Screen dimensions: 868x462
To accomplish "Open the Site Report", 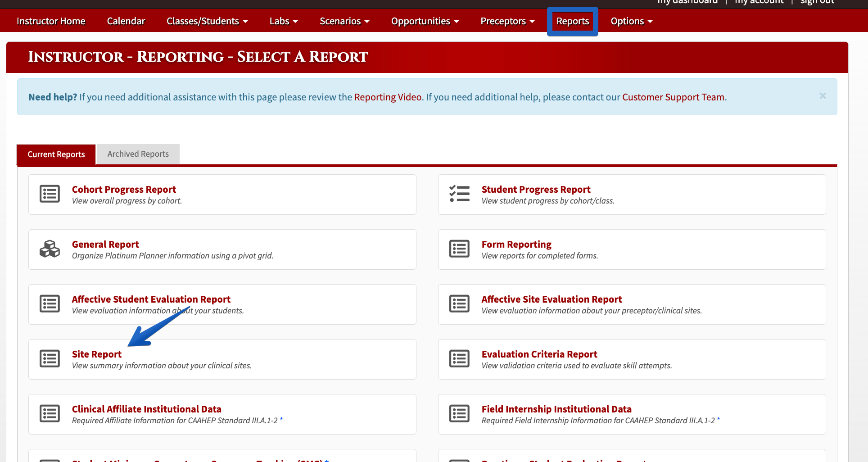I will 97,354.
